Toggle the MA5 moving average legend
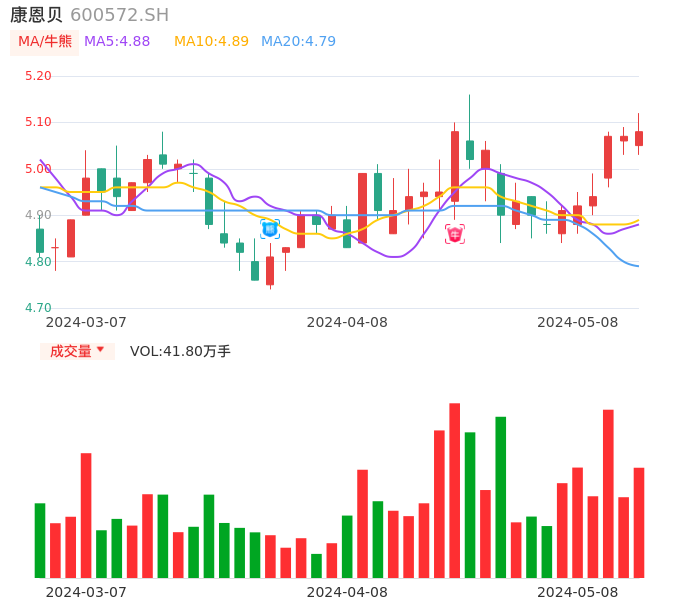 (x=117, y=42)
